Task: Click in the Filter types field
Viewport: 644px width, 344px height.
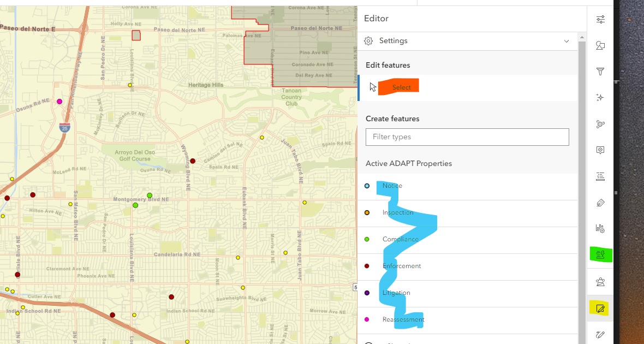Action: pyautogui.click(x=467, y=137)
